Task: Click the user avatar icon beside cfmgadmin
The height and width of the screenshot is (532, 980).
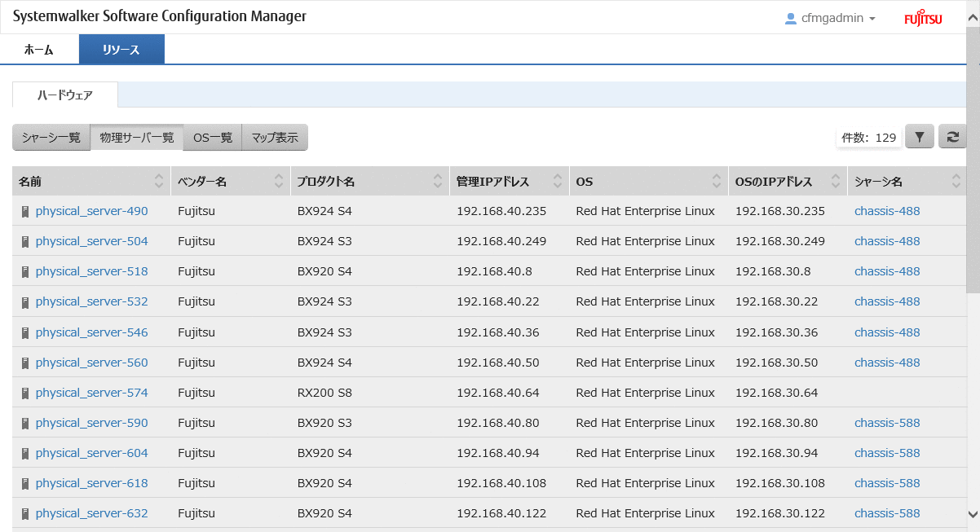Action: pyautogui.click(x=790, y=18)
